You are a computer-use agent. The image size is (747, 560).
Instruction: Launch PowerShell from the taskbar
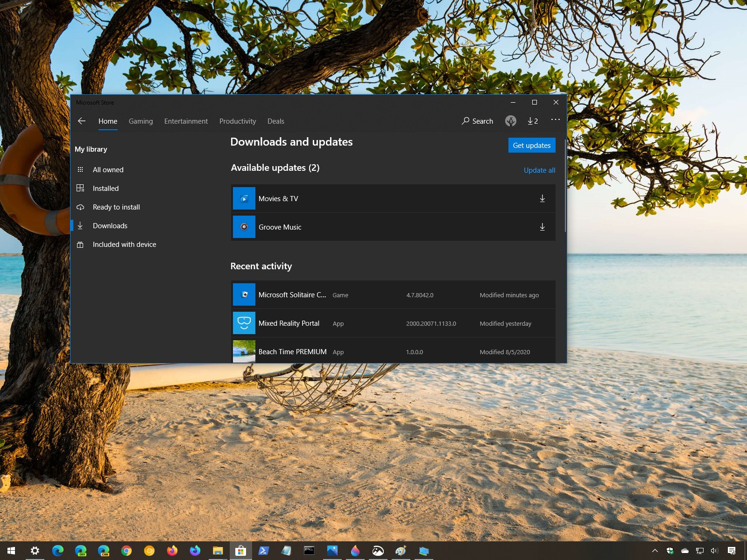click(264, 551)
